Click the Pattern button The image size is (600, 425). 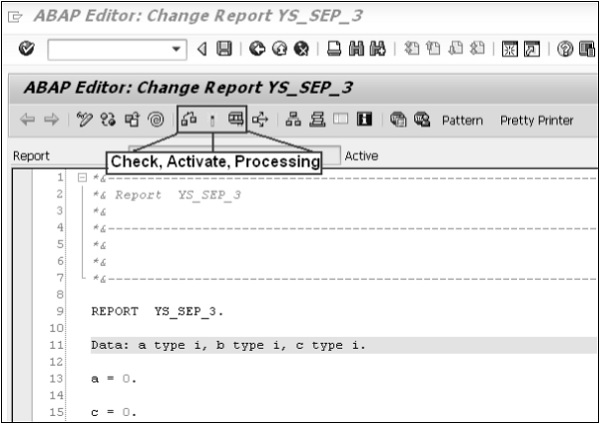click(x=462, y=120)
